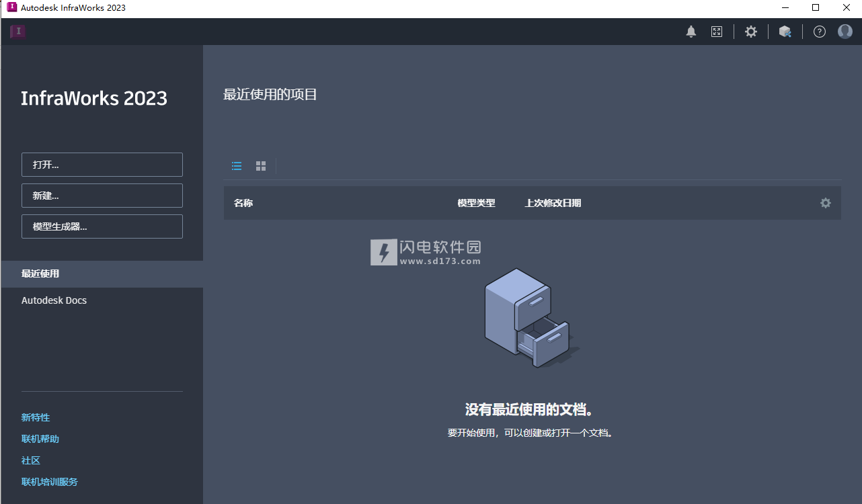Viewport: 862px width, 504px height.
Task: Select the 最近使用 sidebar tab
Action: [x=102, y=274]
